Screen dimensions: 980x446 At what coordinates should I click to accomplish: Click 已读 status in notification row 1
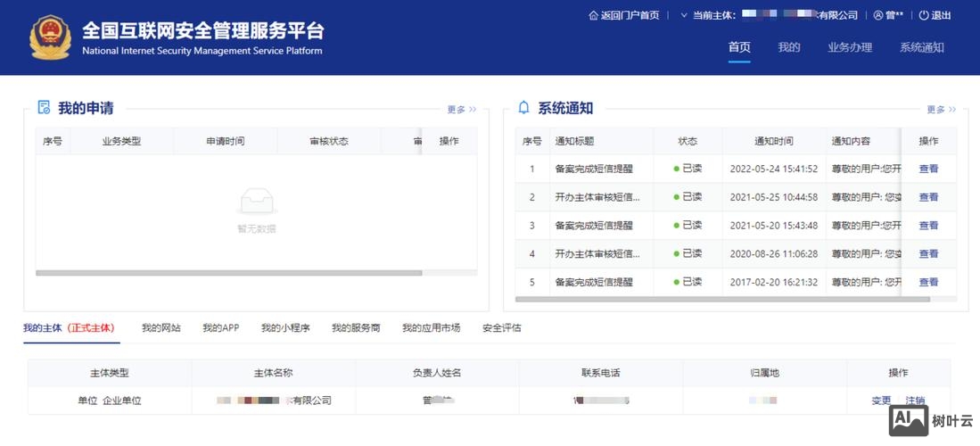(688, 169)
